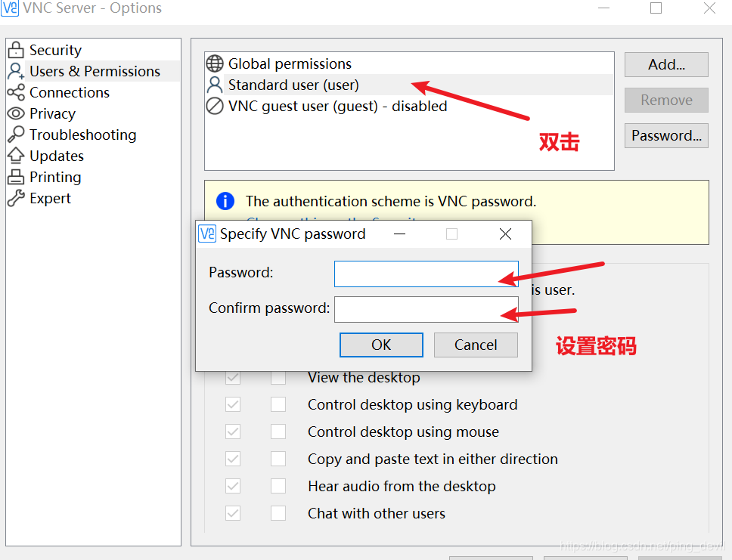Click the VNC logo in the password dialog

(205, 234)
